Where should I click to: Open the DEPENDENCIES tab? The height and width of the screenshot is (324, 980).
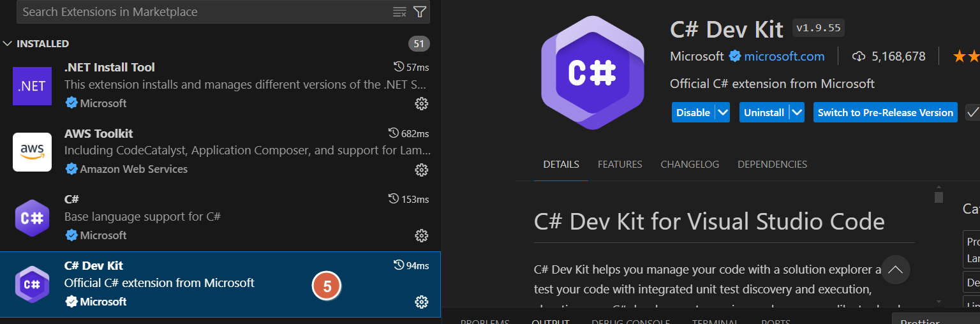coord(772,165)
